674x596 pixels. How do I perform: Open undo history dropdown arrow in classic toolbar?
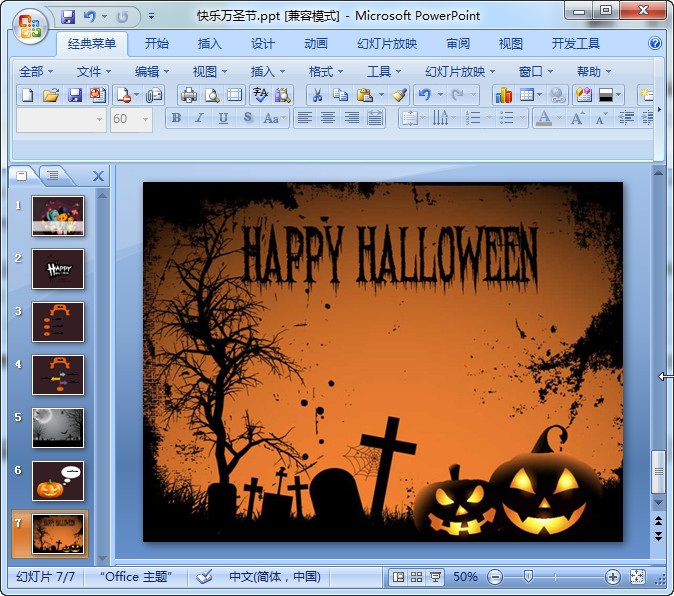(x=440, y=95)
